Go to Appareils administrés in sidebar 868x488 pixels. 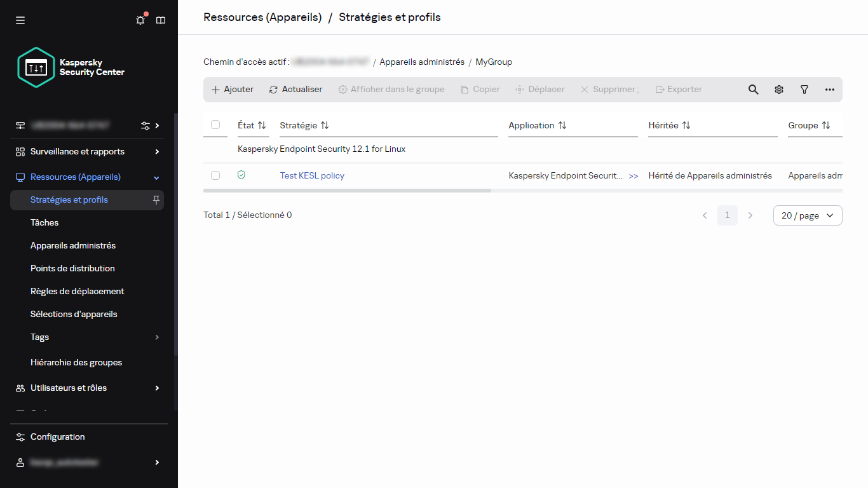[73, 245]
